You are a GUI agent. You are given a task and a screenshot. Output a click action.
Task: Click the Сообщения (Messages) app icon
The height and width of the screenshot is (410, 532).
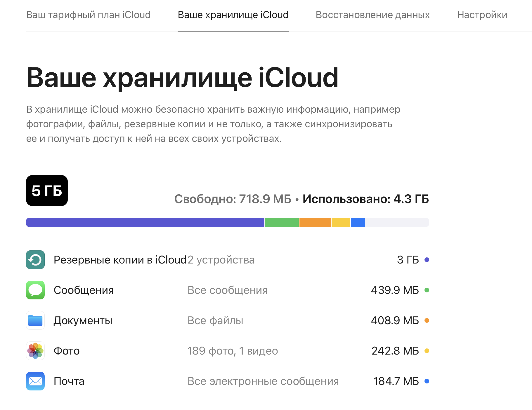pos(35,290)
